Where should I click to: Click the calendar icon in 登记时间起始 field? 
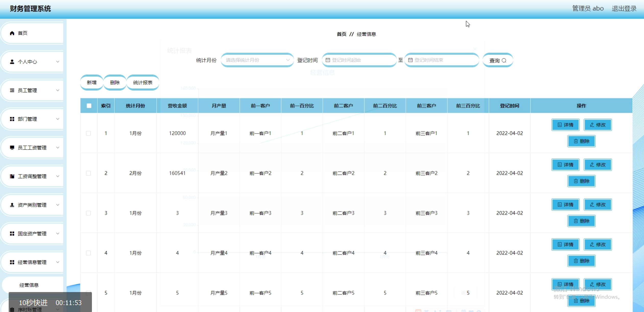click(x=328, y=60)
